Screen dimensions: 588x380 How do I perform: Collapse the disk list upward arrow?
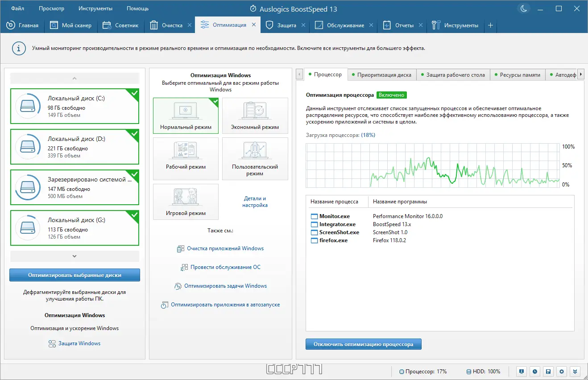(x=75, y=78)
